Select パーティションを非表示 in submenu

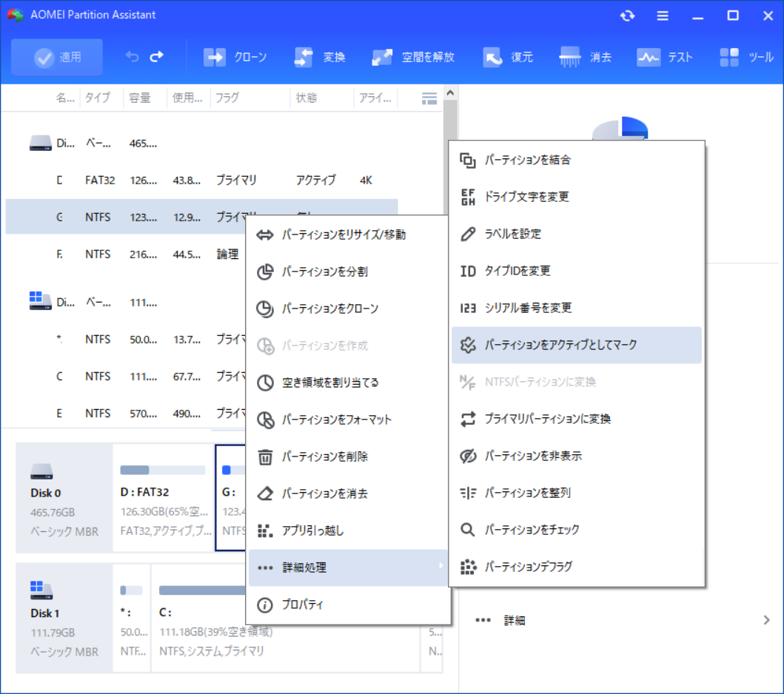[577, 456]
